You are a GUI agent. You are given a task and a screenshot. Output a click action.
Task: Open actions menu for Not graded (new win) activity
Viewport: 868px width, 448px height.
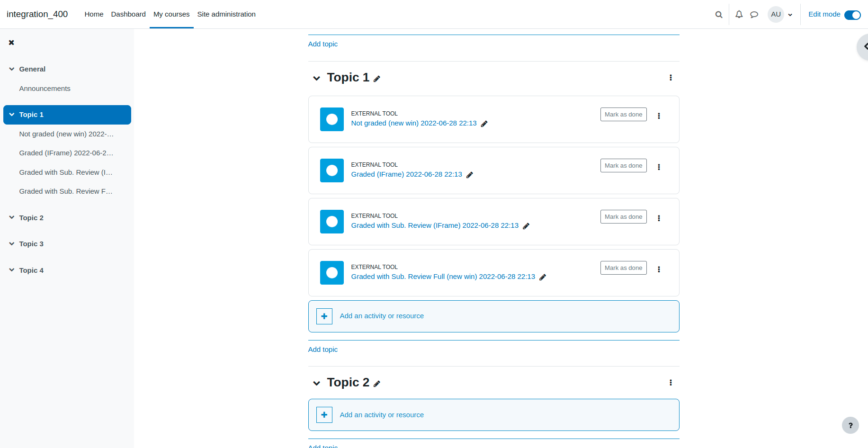(659, 116)
